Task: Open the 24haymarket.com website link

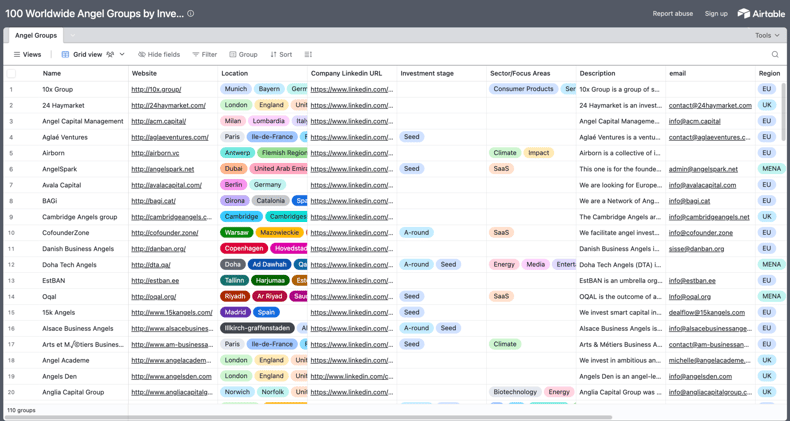Action: pos(168,105)
